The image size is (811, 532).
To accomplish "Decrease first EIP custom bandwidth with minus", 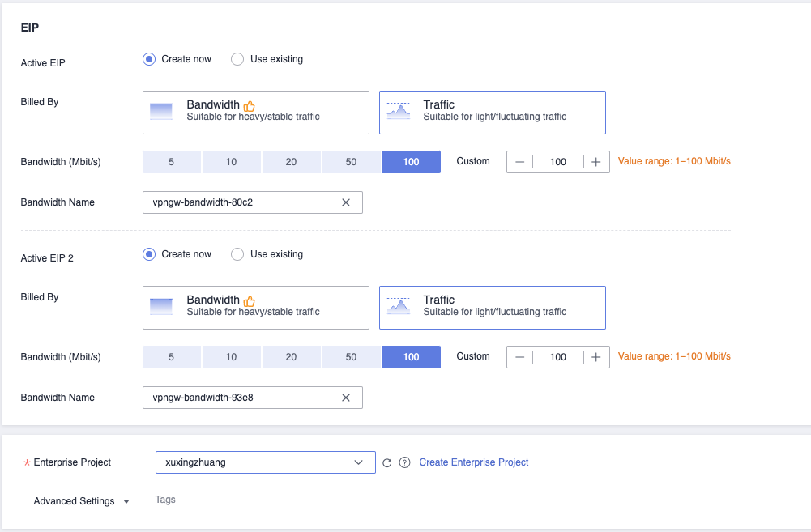I will pos(520,162).
